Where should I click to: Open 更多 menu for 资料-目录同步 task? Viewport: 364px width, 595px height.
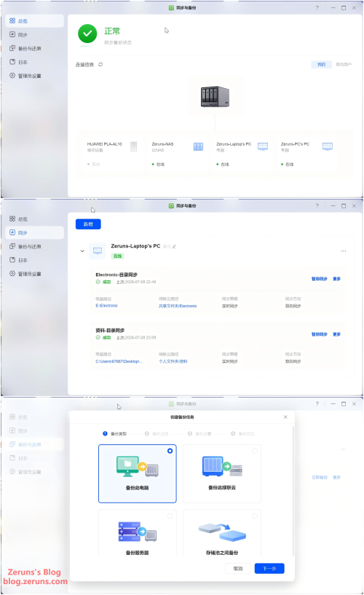336,334
